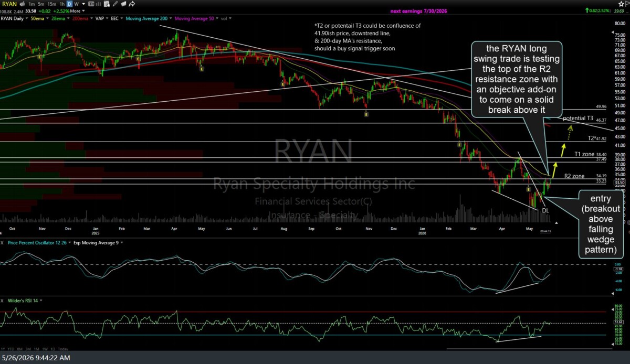This screenshot has width=630, height=364.
Task: Open Wilder's RSI 14 dropdown
Action: point(40,301)
